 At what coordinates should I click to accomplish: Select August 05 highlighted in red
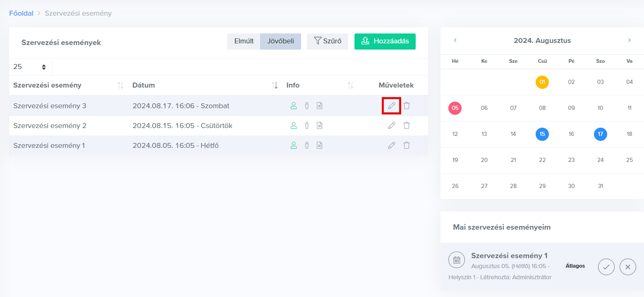click(455, 108)
